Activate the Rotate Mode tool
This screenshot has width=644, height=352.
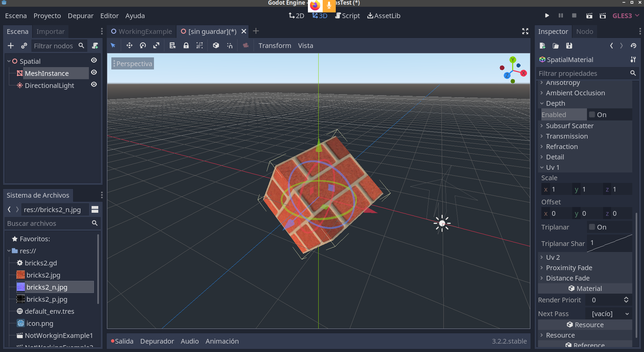(143, 46)
